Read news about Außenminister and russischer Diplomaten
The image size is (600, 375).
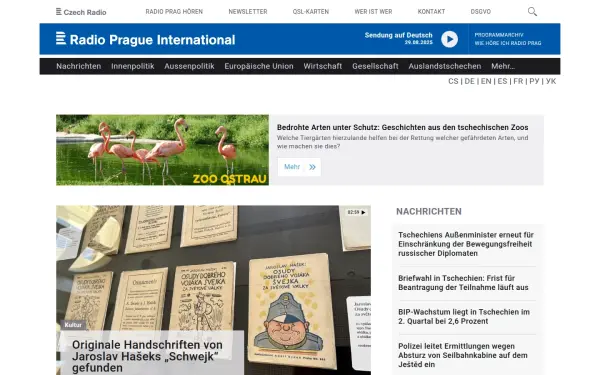point(466,244)
